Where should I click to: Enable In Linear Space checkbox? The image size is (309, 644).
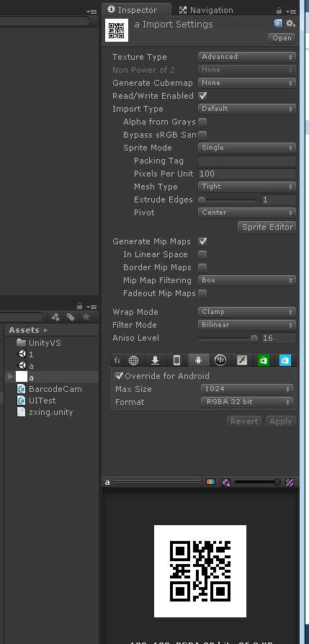pyautogui.click(x=202, y=254)
